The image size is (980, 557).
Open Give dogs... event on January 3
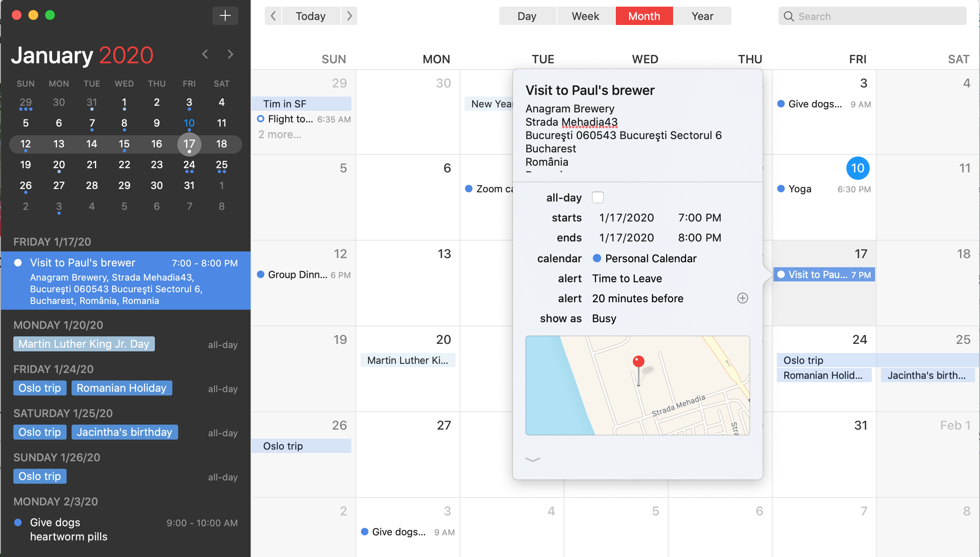[824, 104]
